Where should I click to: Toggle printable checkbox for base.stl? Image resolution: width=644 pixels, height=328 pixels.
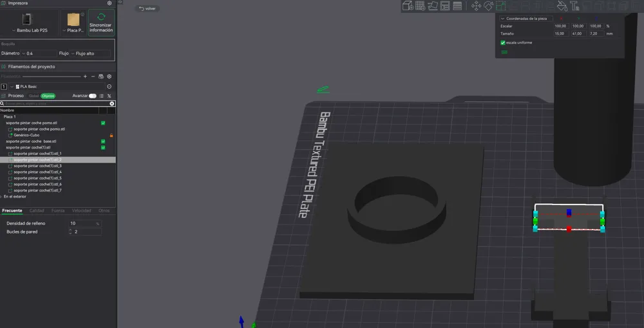click(x=103, y=141)
